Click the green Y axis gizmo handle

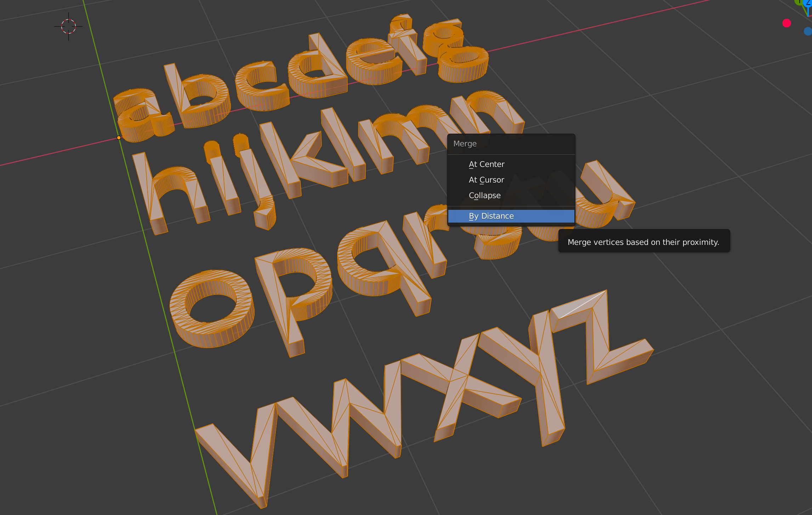click(799, 2)
